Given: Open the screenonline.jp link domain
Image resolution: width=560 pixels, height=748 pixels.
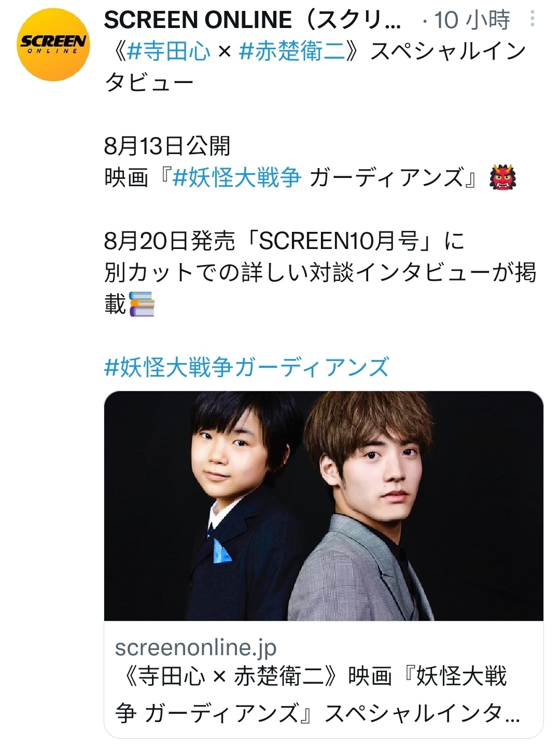Looking at the screenshot, I should click(196, 647).
